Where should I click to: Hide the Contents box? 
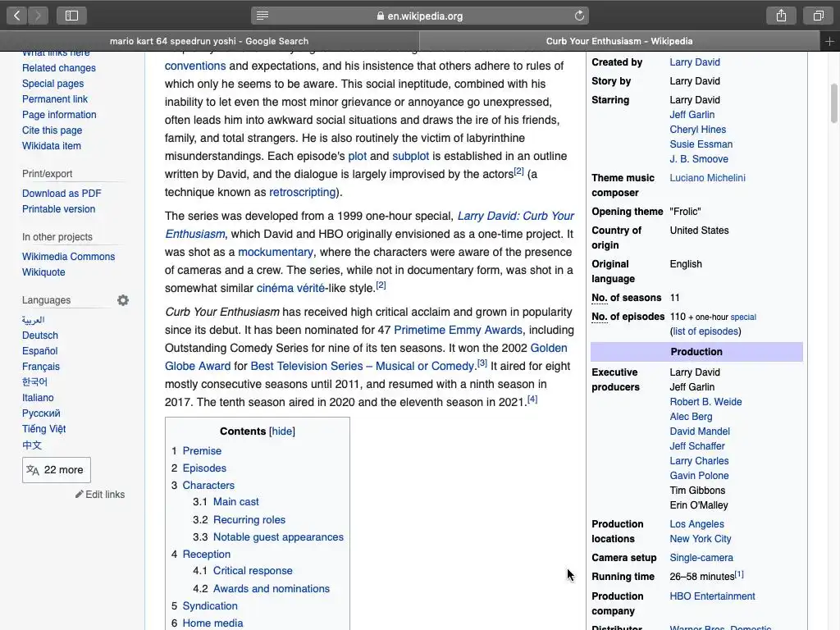coord(282,431)
